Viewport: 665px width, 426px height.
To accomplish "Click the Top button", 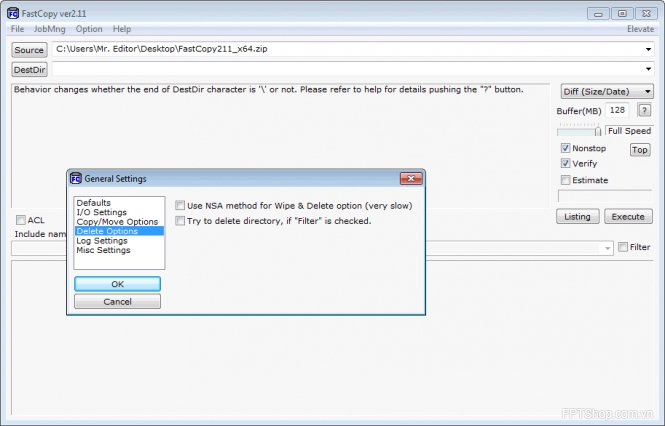I will tap(640, 150).
